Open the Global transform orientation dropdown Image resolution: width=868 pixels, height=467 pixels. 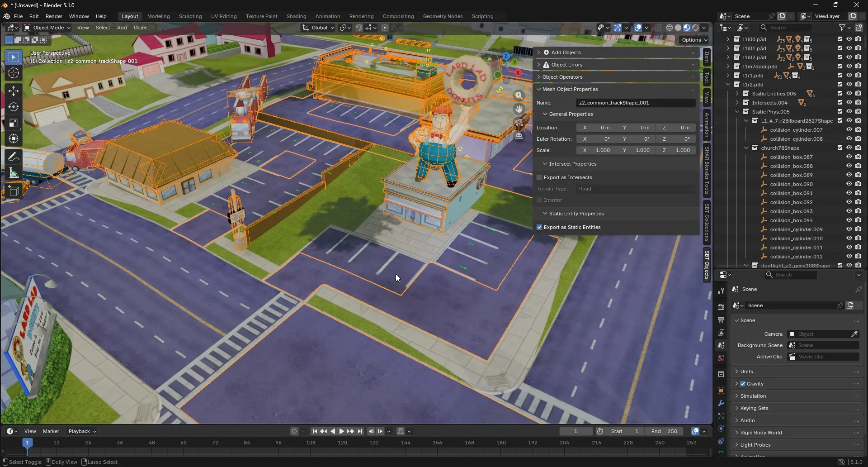318,28
